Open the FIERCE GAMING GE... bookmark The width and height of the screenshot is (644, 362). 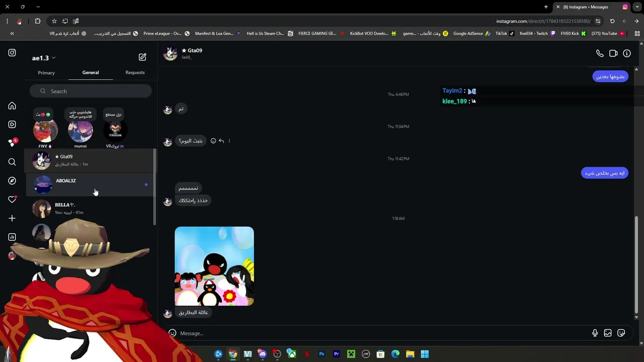(x=321, y=34)
